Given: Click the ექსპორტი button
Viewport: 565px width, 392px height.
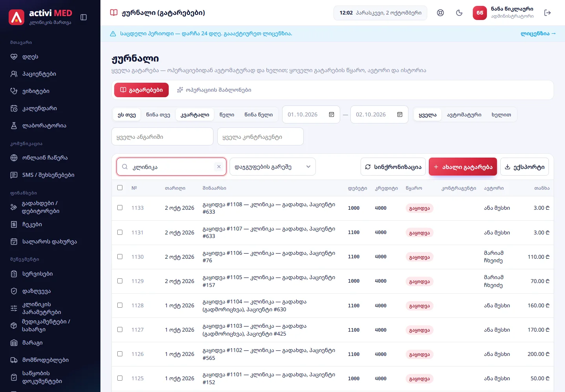Looking at the screenshot, I should (x=525, y=167).
